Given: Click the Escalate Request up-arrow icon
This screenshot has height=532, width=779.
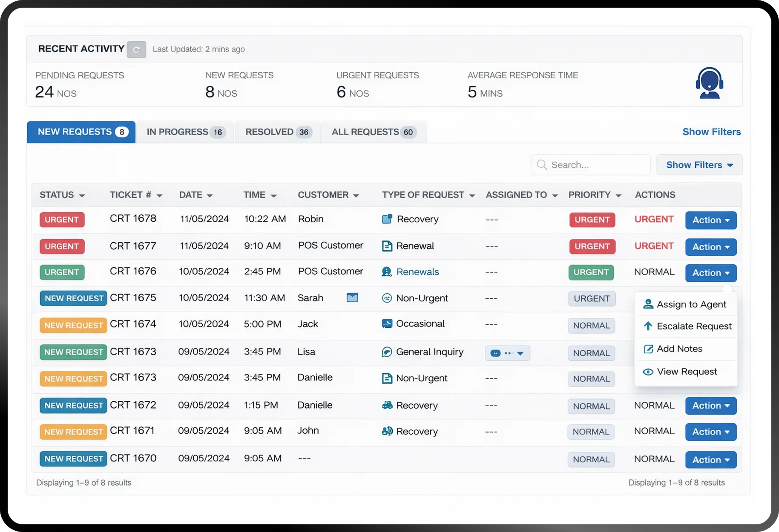Looking at the screenshot, I should [x=648, y=326].
